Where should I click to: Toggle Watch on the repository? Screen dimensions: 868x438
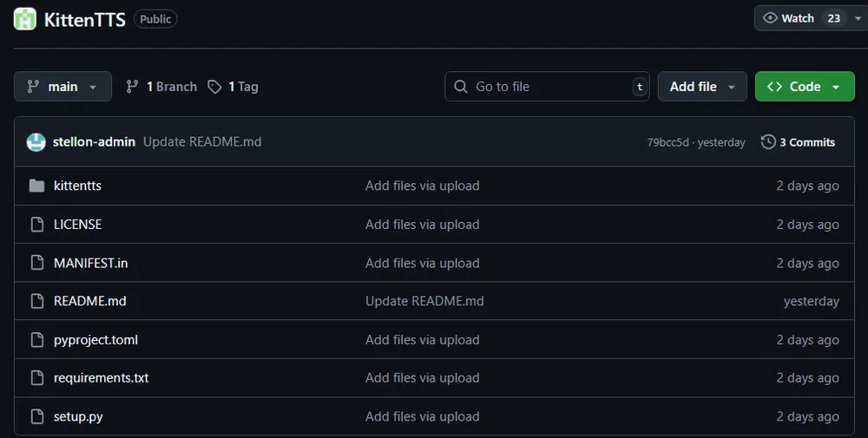pyautogui.click(x=788, y=18)
